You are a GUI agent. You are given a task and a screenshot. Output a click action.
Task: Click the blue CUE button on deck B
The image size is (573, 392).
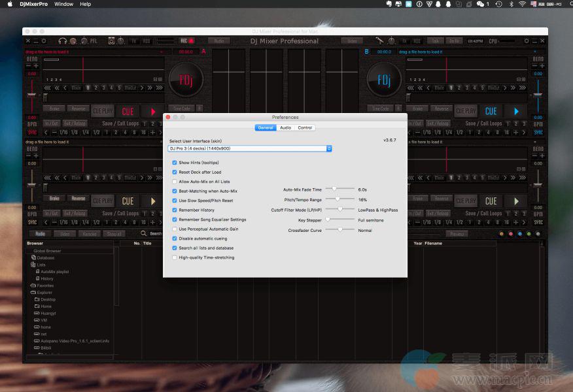point(491,111)
